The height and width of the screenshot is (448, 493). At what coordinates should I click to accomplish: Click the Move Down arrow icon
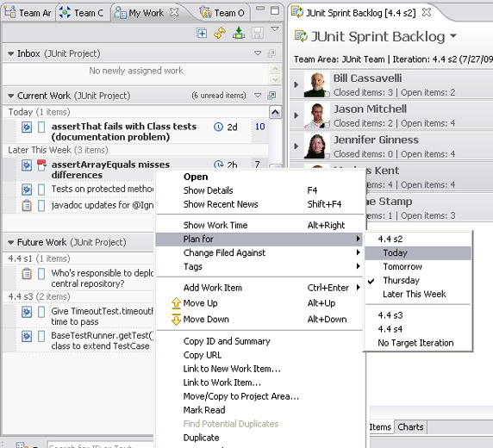point(176,319)
